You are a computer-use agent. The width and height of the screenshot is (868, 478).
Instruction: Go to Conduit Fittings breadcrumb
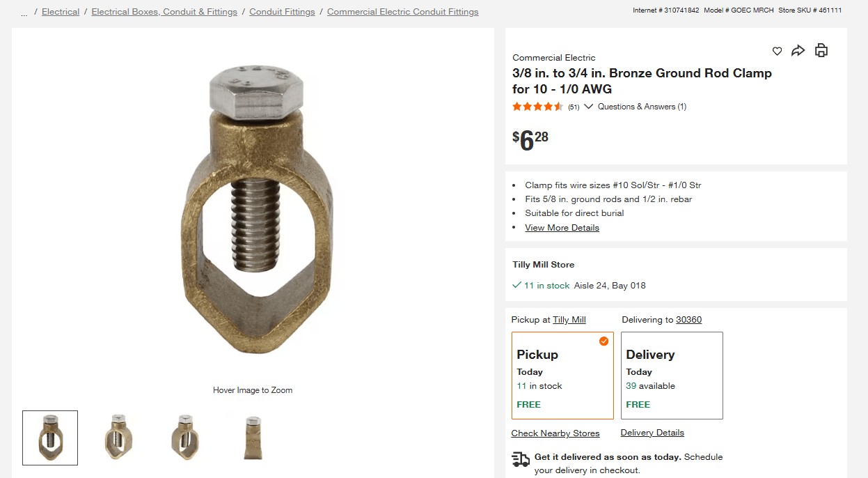282,12
